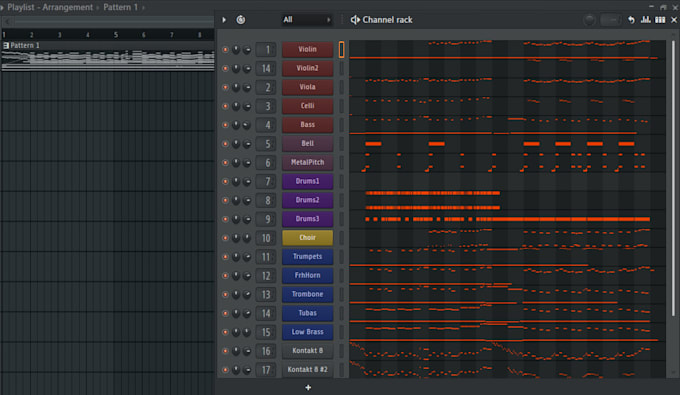Click the circular loop icon beside the All filter

[x=241, y=20]
